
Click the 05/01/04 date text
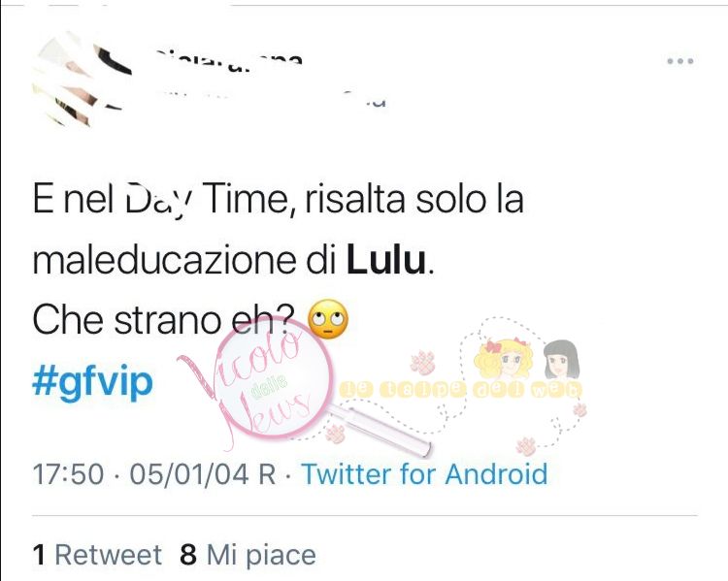[189, 473]
